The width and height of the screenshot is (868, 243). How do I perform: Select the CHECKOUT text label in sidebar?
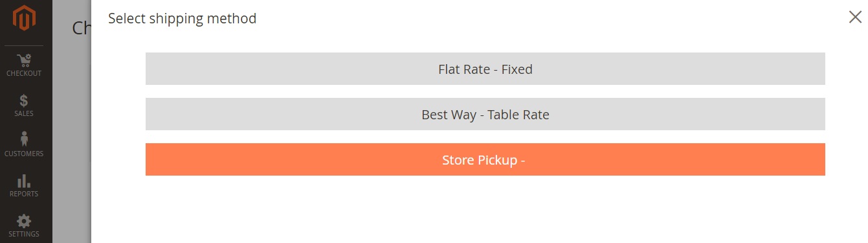24,74
